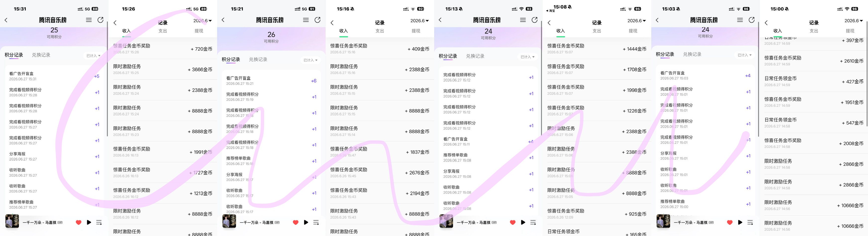868x236 pixels.
Task: Open the playlist queue icon on the 15:03 screen
Action: [750, 223]
